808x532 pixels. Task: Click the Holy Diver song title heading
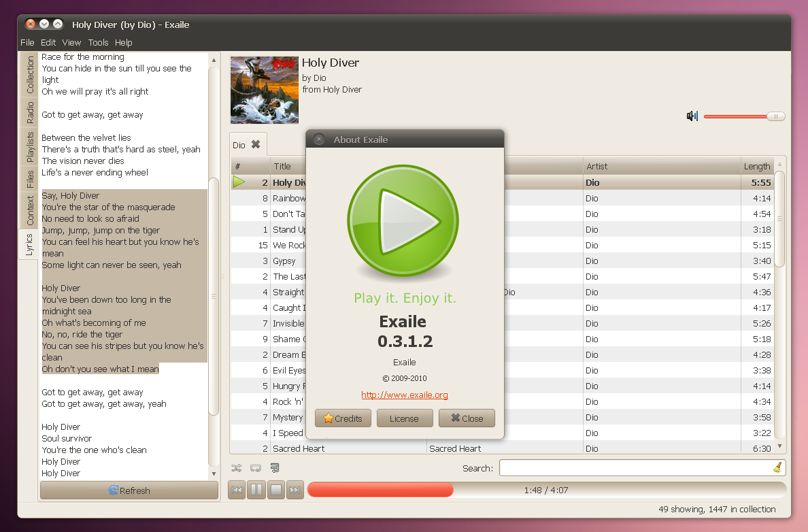coord(331,63)
